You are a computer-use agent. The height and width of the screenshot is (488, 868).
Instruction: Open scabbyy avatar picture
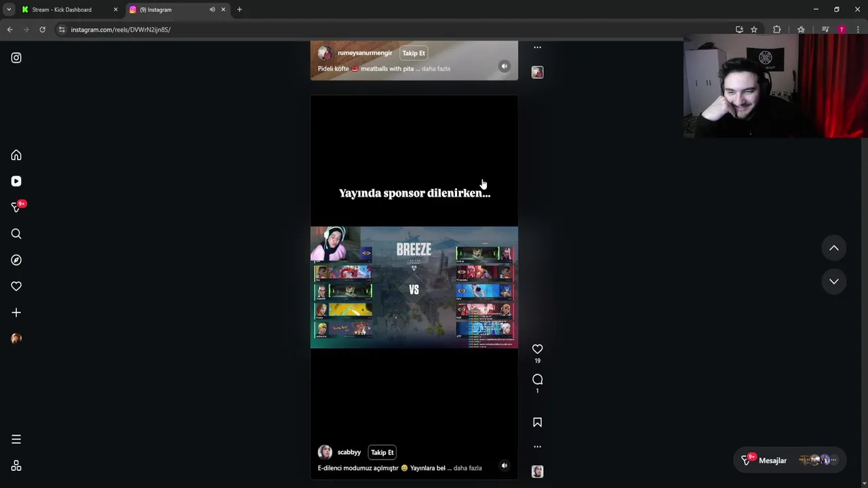(325, 452)
